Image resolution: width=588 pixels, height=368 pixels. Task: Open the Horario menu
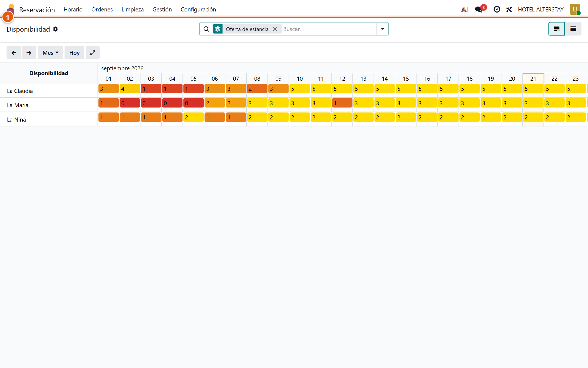(x=73, y=10)
